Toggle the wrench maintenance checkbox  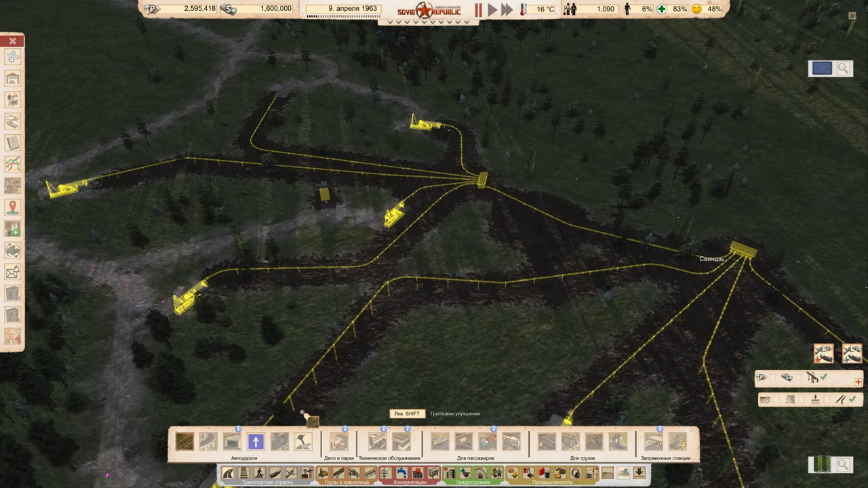(854, 400)
